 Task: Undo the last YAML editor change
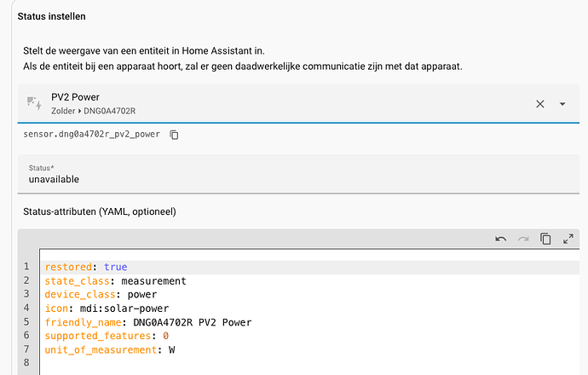pyautogui.click(x=501, y=239)
